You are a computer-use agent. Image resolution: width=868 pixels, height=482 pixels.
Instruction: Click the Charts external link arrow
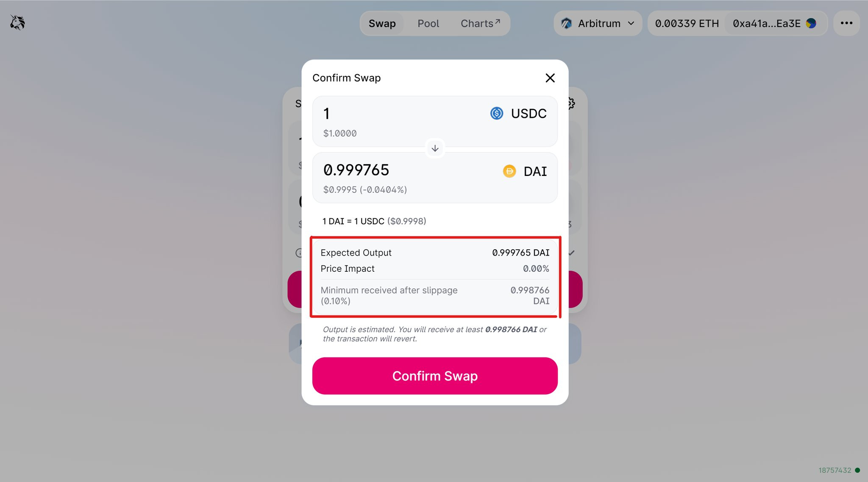(498, 21)
